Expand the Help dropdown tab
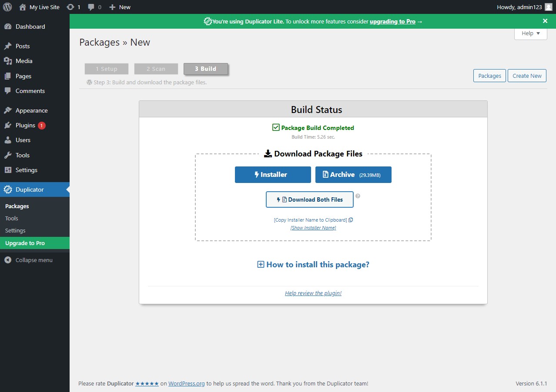This screenshot has height=392, width=556. click(530, 33)
